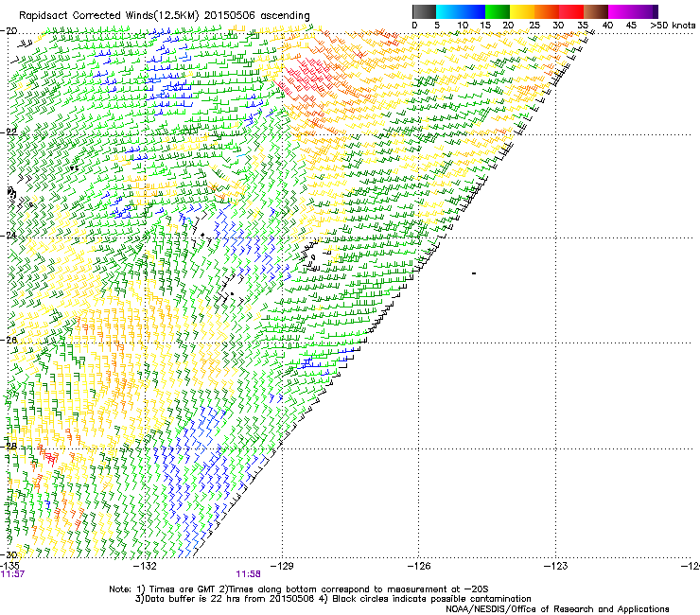This screenshot has height=615, width=700.
Task: Click the '-20' latitude label
Action: [x=9, y=31]
